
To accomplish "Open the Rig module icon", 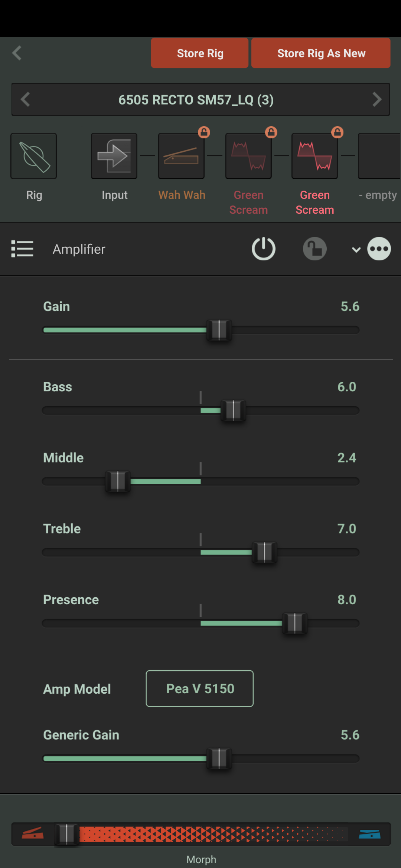I will [34, 156].
